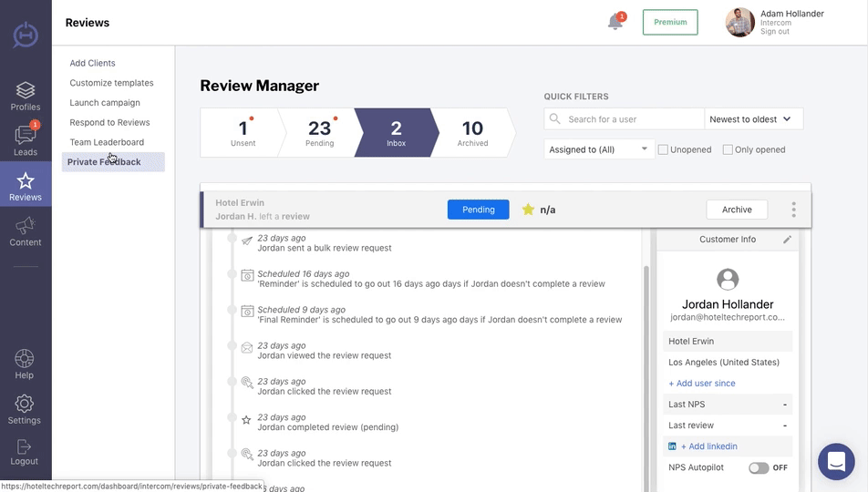Check the Unopened filter checkbox

pyautogui.click(x=663, y=149)
